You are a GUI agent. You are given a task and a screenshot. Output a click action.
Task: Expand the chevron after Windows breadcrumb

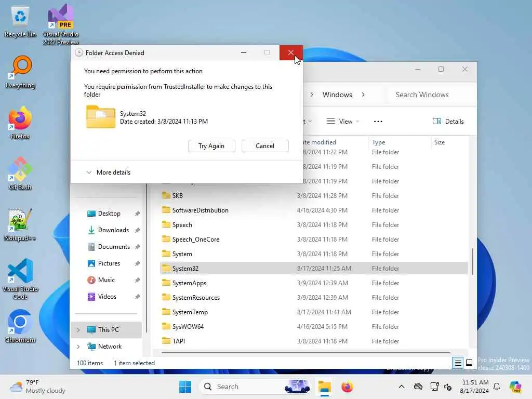click(363, 95)
